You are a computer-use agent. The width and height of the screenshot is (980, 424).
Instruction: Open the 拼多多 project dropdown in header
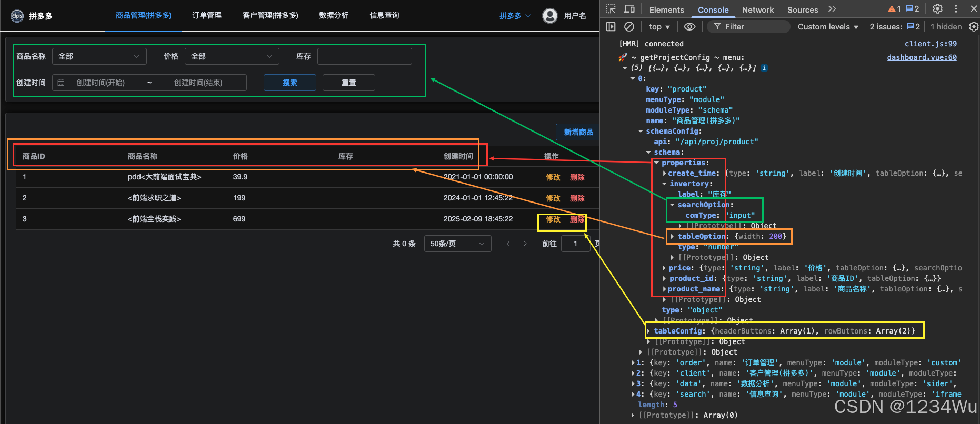(x=515, y=16)
